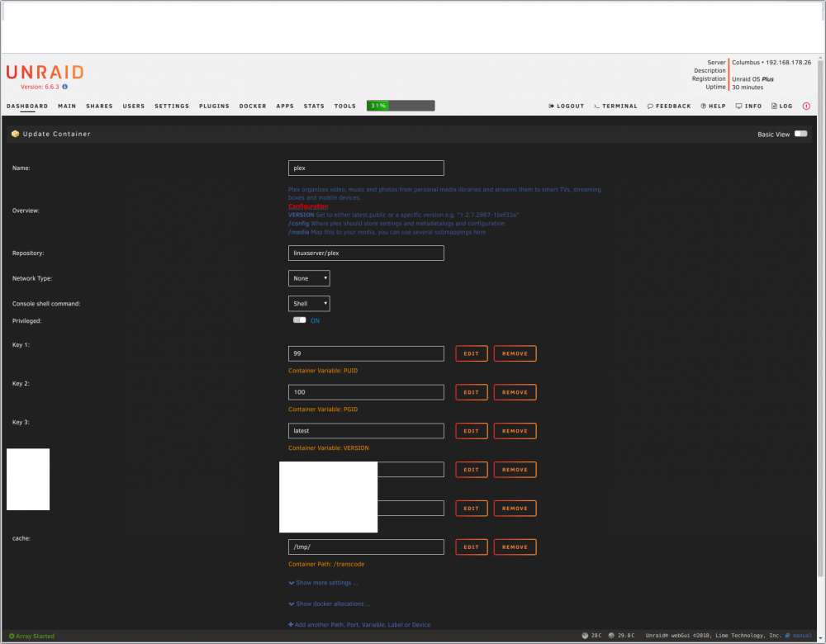
Task: Click the 29.8 C temperature icon
Action: coord(611,636)
